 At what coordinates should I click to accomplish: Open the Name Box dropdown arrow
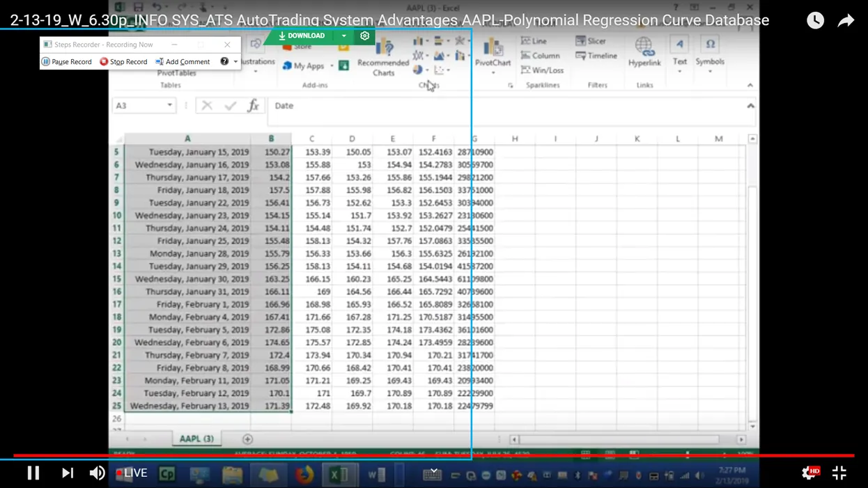[169, 106]
